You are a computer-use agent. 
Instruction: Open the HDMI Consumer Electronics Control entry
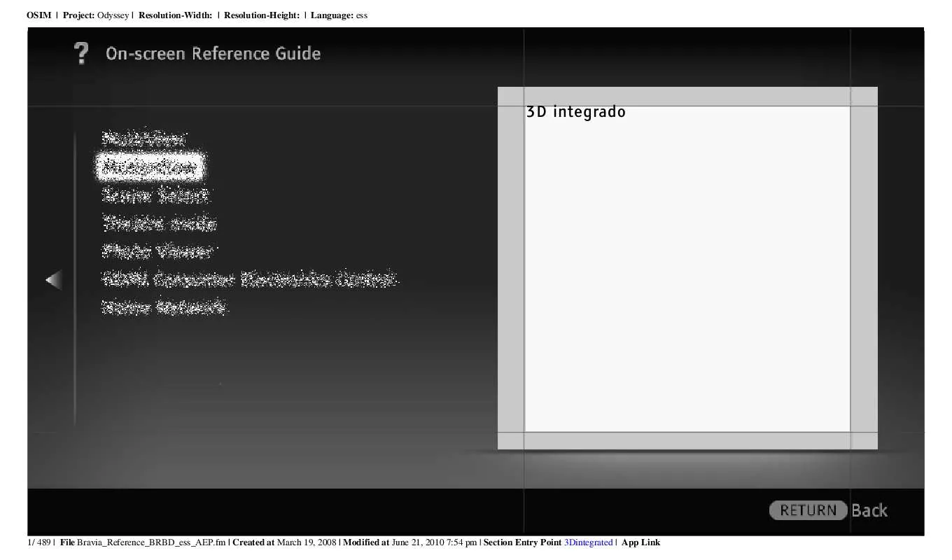click(x=249, y=279)
